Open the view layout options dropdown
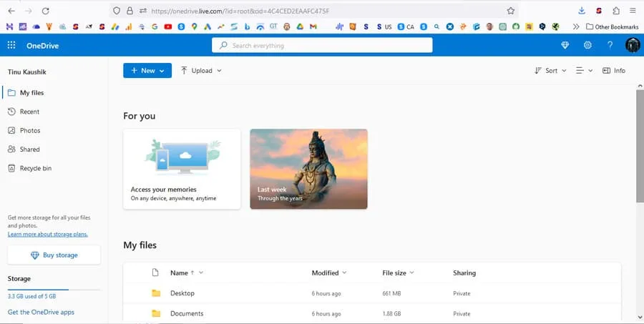644x324 pixels. pyautogui.click(x=584, y=71)
